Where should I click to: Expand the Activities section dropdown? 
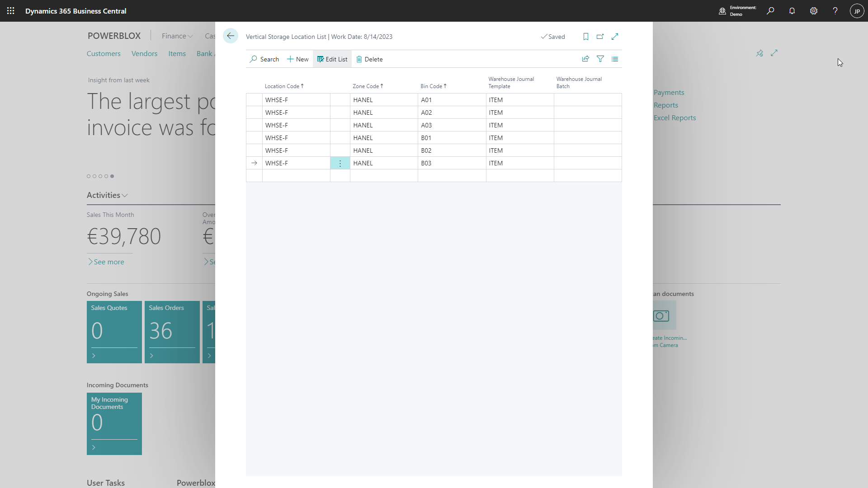(107, 195)
